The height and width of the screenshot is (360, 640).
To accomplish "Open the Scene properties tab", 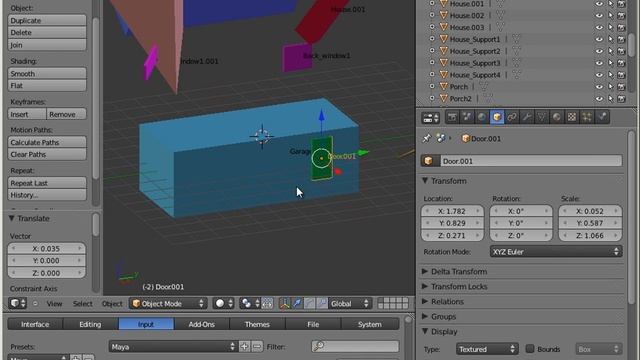I will [x=467, y=118].
